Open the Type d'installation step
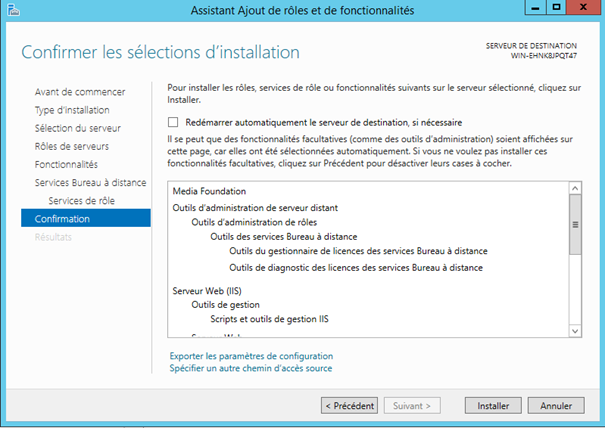 [72, 110]
